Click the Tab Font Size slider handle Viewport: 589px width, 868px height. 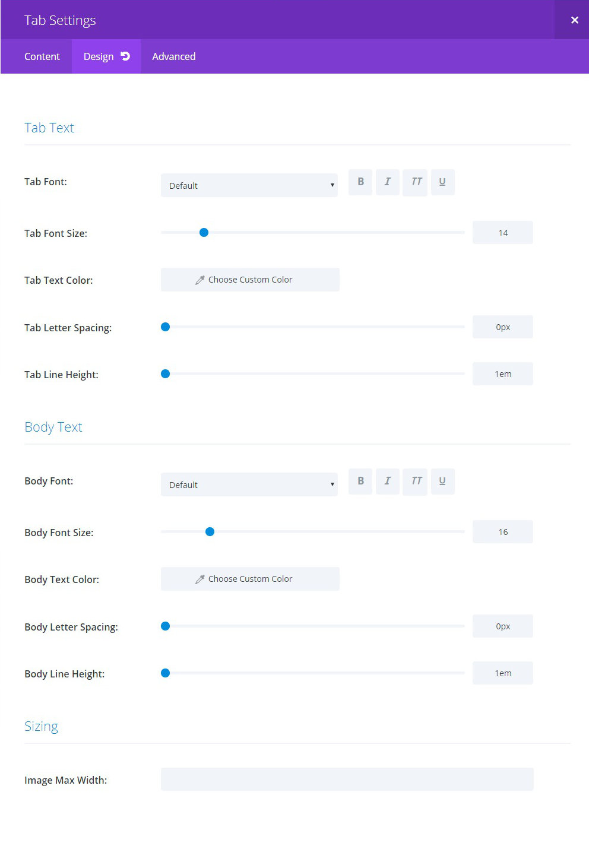204,233
